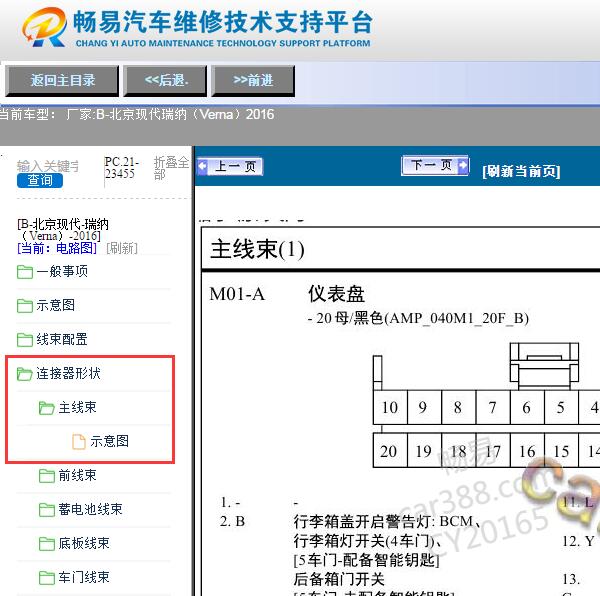Viewport: 600px width, 596px height.
Task: Go back with the <<后退 button
Action: point(165,80)
